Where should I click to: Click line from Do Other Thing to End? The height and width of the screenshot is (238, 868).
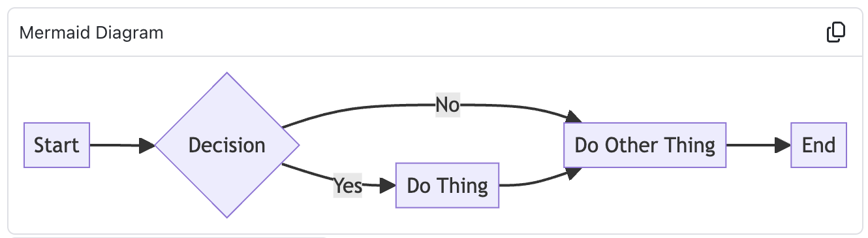point(751,145)
